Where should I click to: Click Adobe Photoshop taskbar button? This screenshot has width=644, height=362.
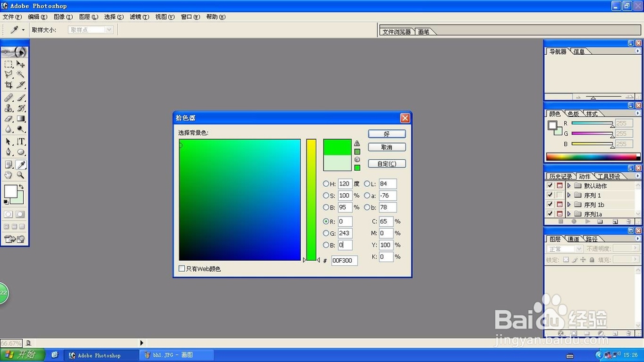100,355
